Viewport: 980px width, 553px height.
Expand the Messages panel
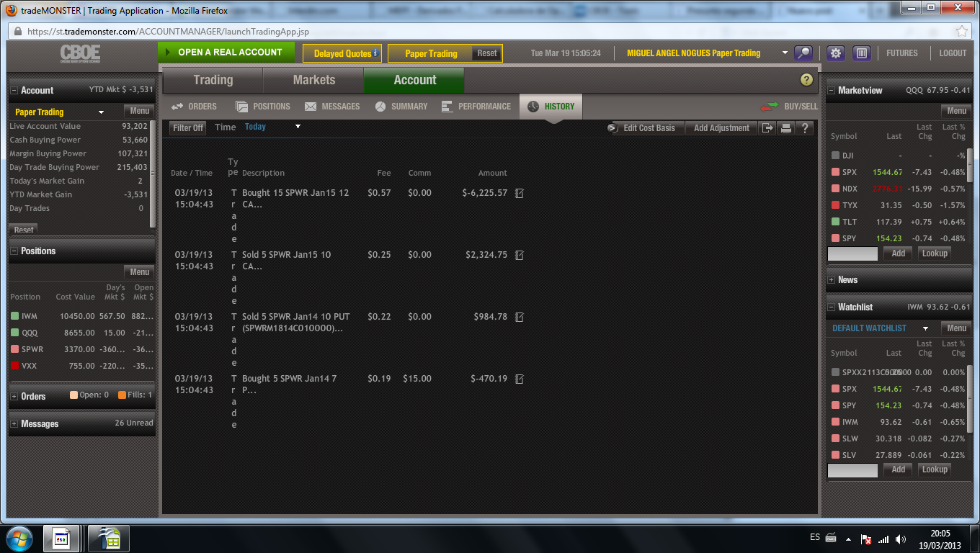(x=14, y=424)
